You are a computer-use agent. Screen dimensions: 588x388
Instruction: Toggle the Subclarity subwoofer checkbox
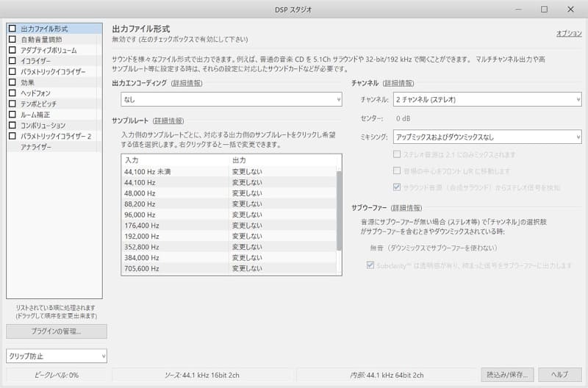tap(370, 265)
